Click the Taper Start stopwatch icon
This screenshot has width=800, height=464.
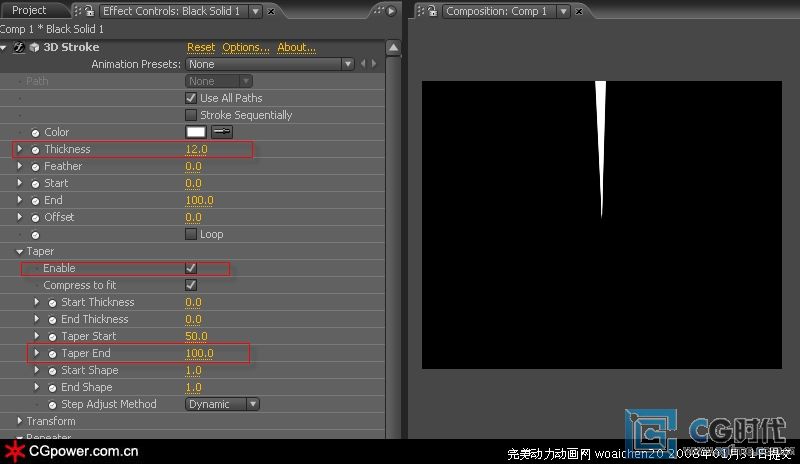52,337
